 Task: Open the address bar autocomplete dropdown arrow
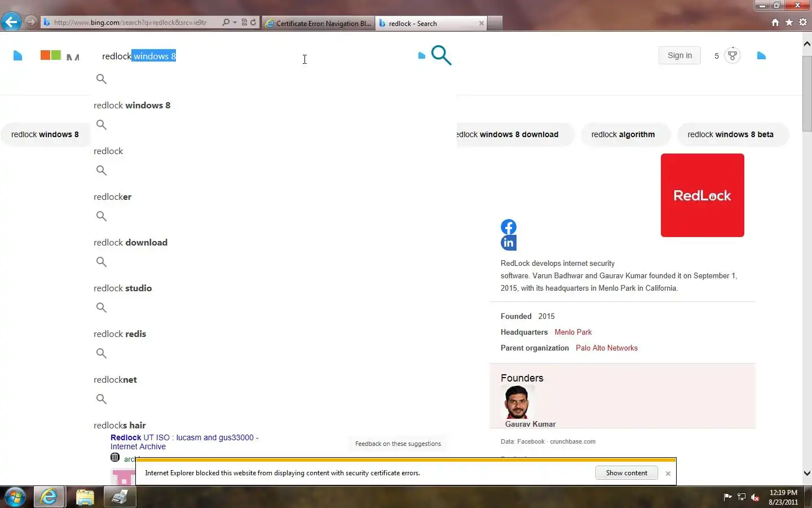235,23
